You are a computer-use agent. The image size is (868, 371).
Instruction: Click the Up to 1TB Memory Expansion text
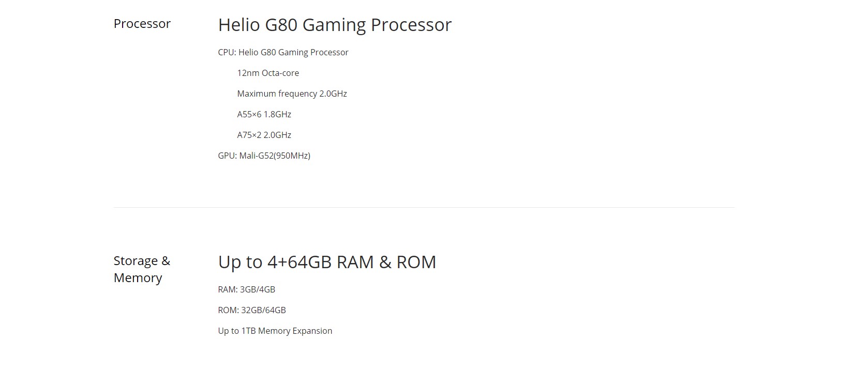pos(275,331)
